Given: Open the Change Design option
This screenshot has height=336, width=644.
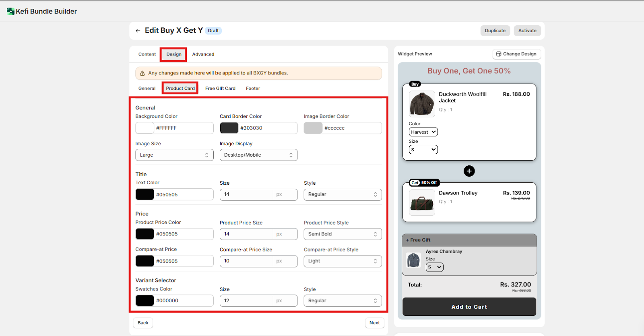Looking at the screenshot, I should point(516,54).
